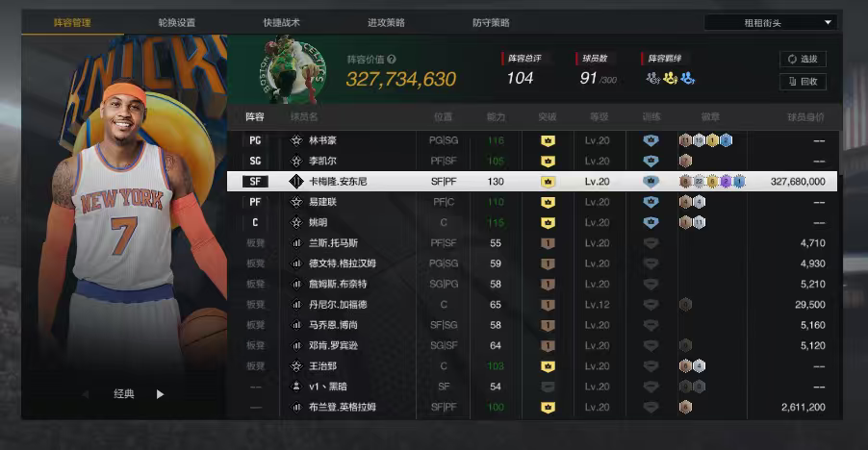Click the blue training badge for 姚明
Image resolution: width=868 pixels, height=450 pixels.
pos(651,222)
